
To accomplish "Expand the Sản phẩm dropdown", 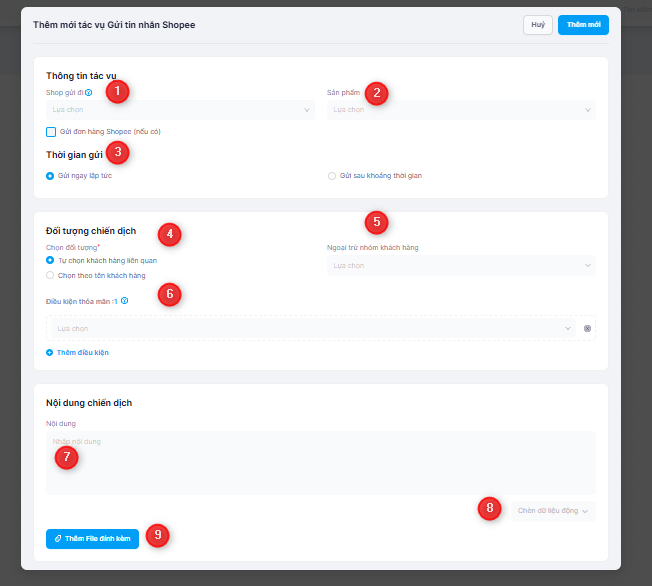I will click(460, 110).
